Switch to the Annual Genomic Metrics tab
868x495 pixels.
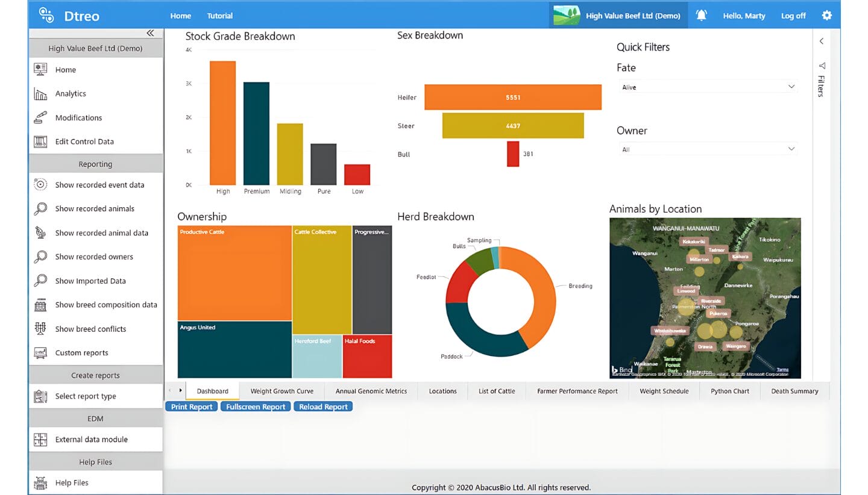pyautogui.click(x=371, y=391)
